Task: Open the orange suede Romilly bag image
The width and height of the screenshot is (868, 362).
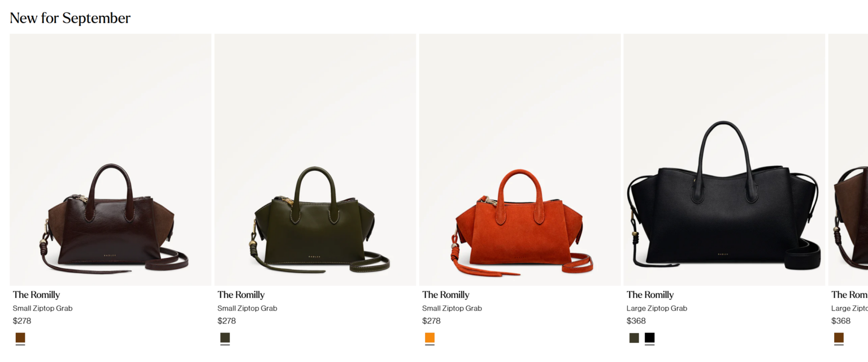Action: [x=520, y=160]
